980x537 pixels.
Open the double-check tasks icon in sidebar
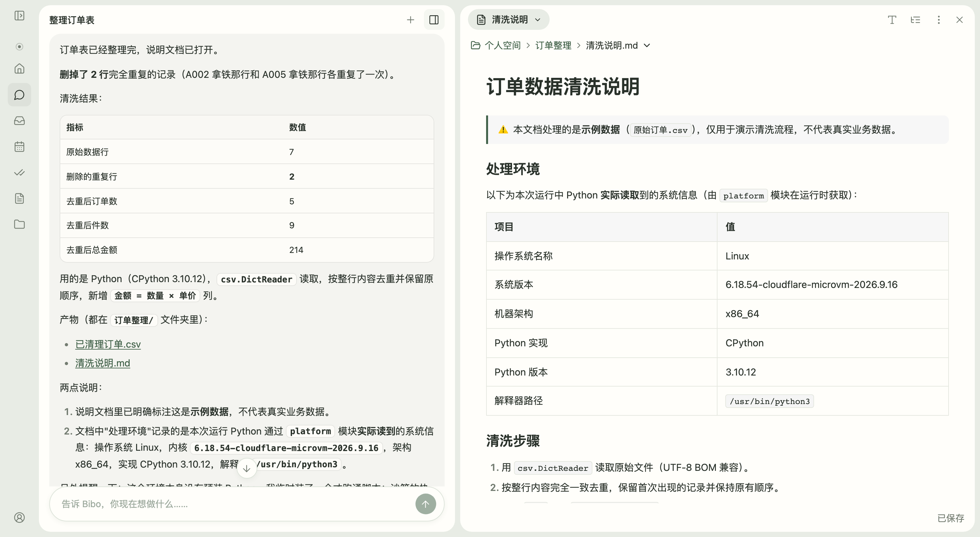19,173
